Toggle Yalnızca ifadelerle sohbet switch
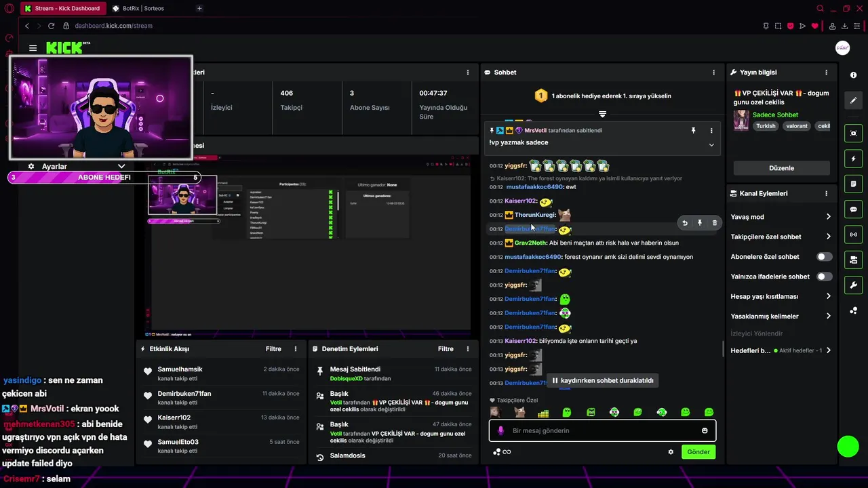 824,277
